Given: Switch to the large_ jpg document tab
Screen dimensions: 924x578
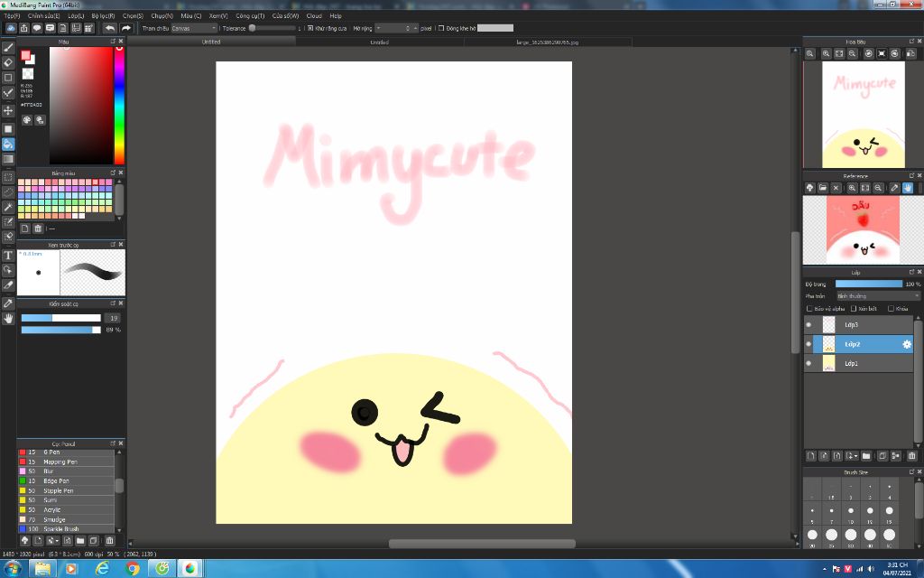Looking at the screenshot, I should pyautogui.click(x=548, y=42).
